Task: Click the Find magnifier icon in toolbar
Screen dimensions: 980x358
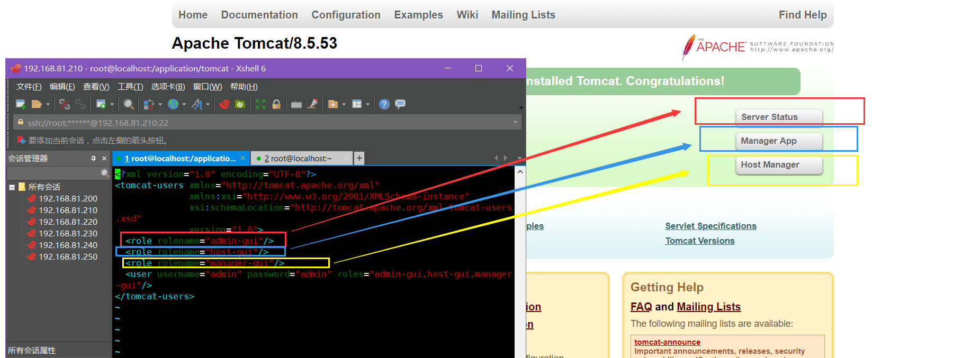Action: tap(128, 104)
